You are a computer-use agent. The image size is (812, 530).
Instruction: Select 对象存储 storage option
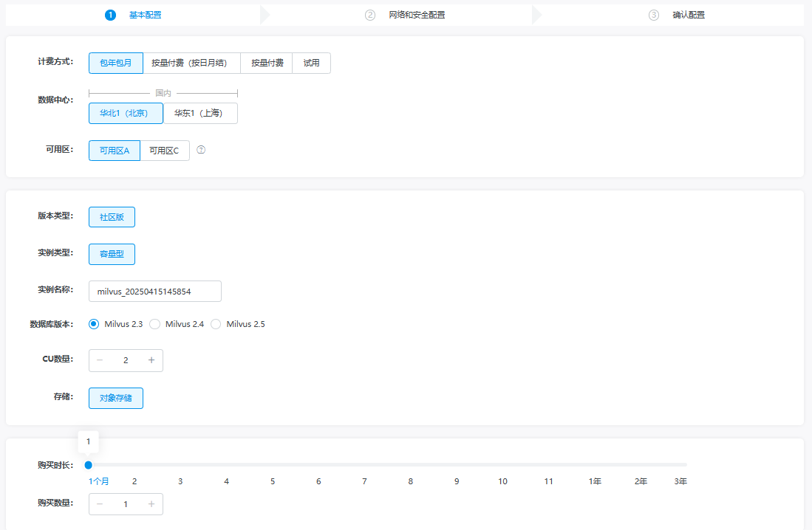pyautogui.click(x=116, y=399)
